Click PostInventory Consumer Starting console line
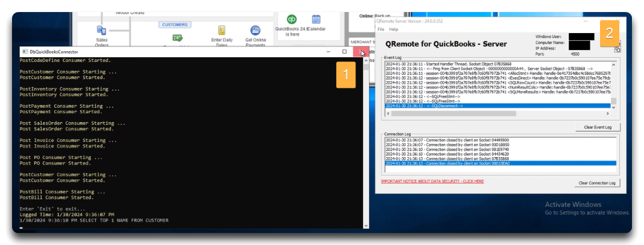Viewport: 644px width, 245px height. coord(70,88)
